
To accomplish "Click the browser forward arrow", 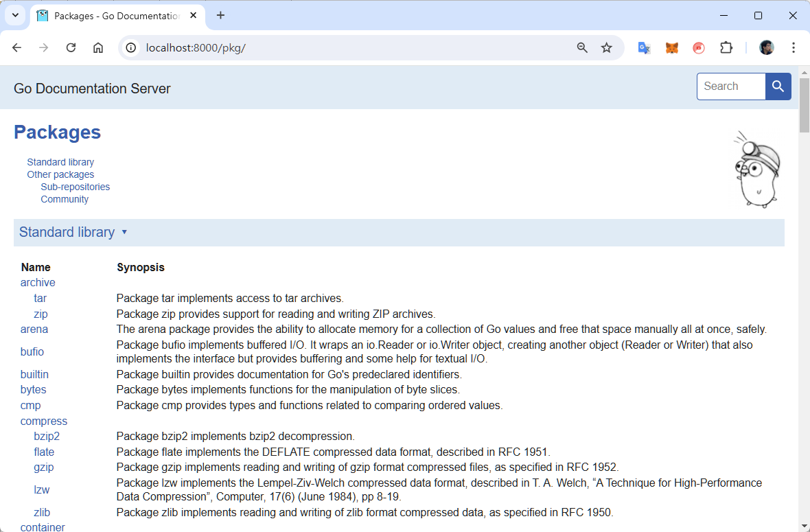I will (44, 48).
